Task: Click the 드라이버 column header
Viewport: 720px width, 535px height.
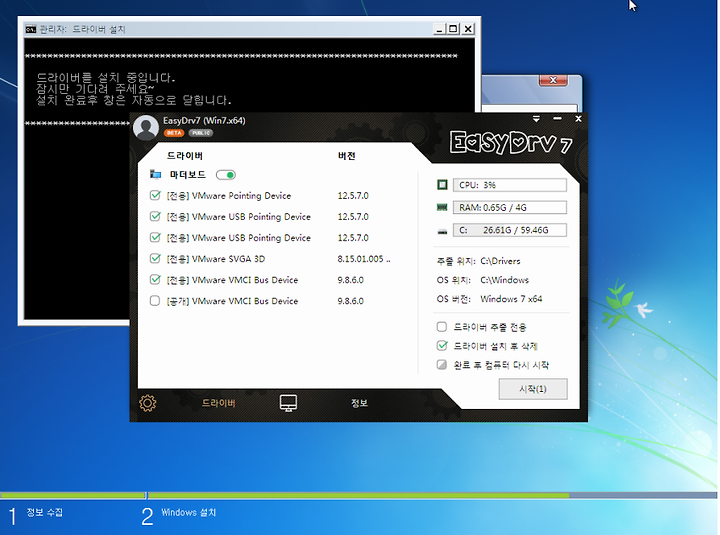Action: tap(185, 156)
